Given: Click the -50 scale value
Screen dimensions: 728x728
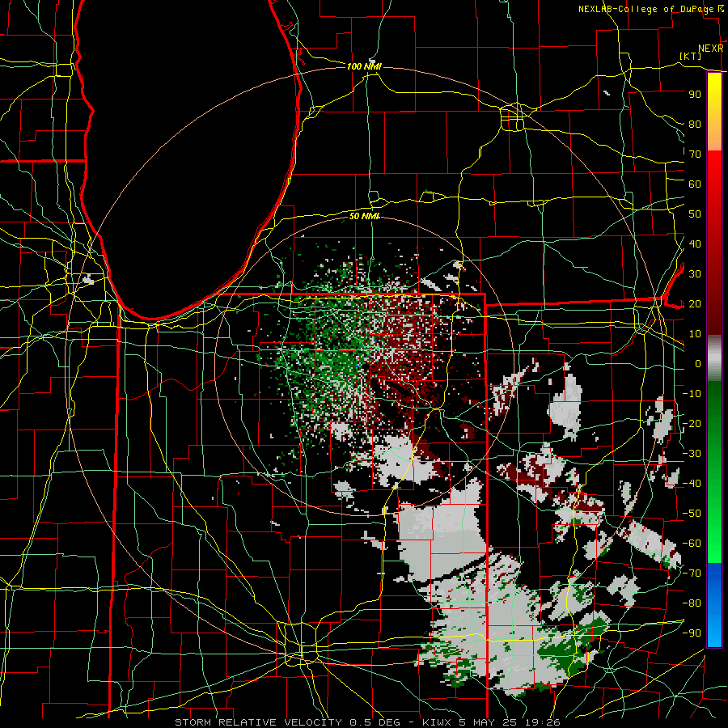Looking at the screenshot, I should (692, 514).
